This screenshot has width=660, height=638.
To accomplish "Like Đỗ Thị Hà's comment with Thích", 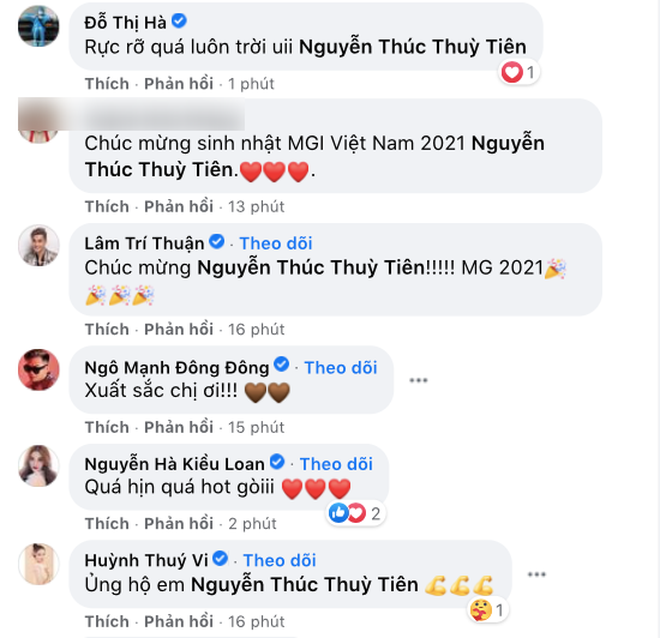I will pos(107,84).
